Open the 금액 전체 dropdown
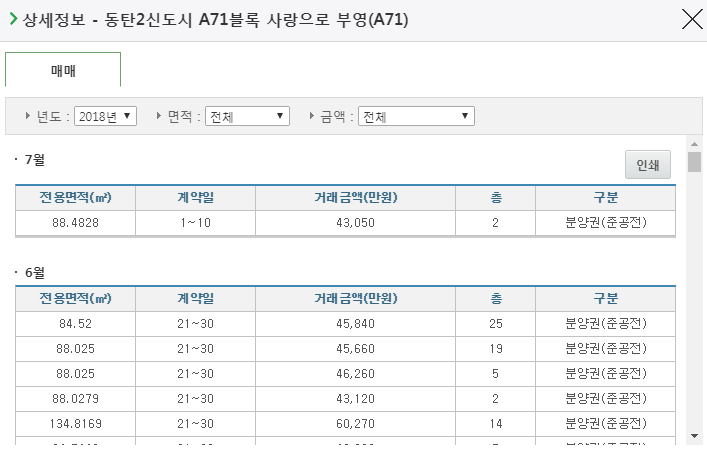 [416, 116]
